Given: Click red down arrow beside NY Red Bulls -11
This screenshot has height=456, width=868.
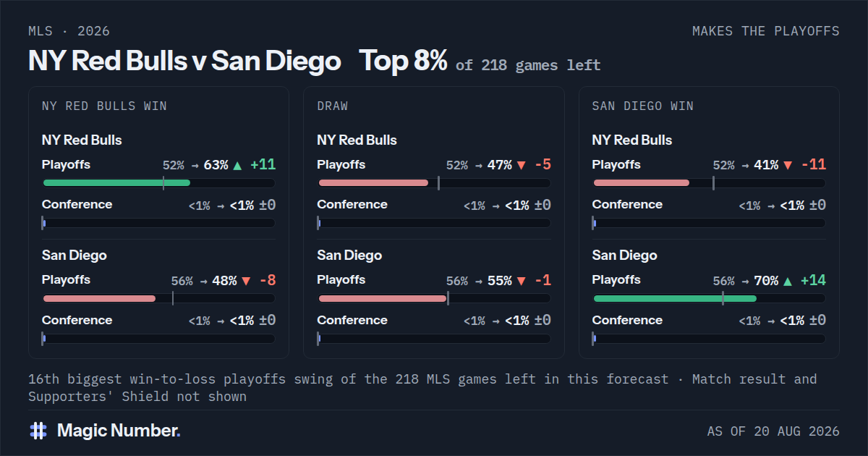Looking at the screenshot, I should point(788,165).
